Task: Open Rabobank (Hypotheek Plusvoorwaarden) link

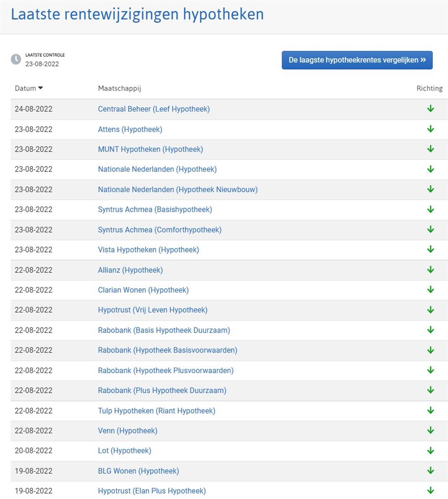Action: 166,370
